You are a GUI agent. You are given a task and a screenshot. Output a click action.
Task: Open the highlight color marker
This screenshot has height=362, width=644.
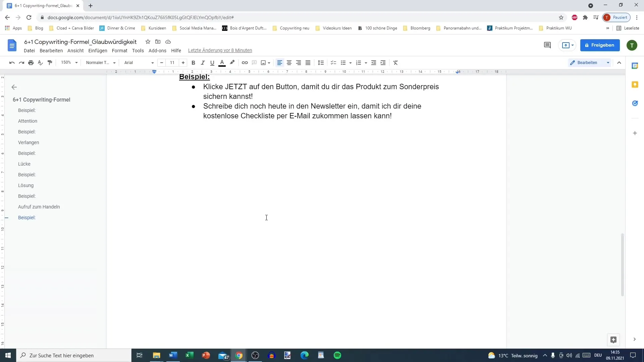[232, 63]
